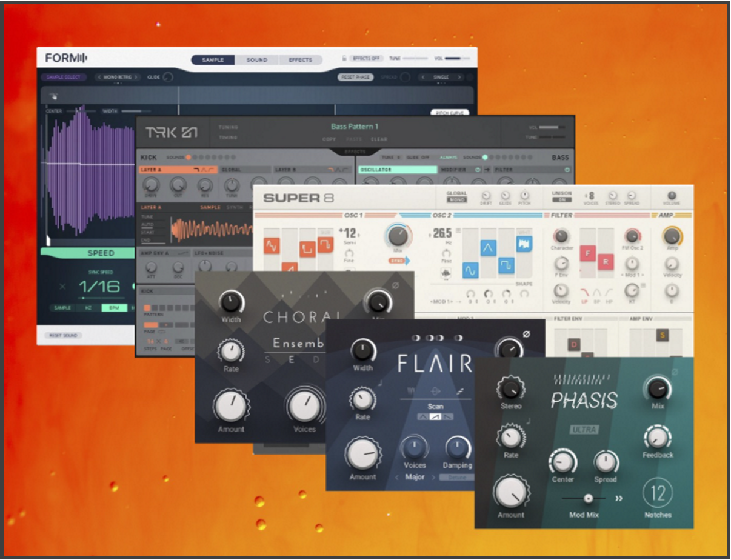Click the Glide knob in Form
The height and width of the screenshot is (560, 731).
pos(167,78)
